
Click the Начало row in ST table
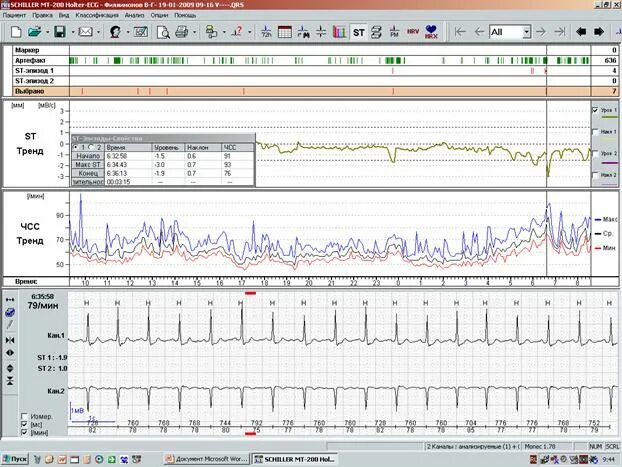163,156
